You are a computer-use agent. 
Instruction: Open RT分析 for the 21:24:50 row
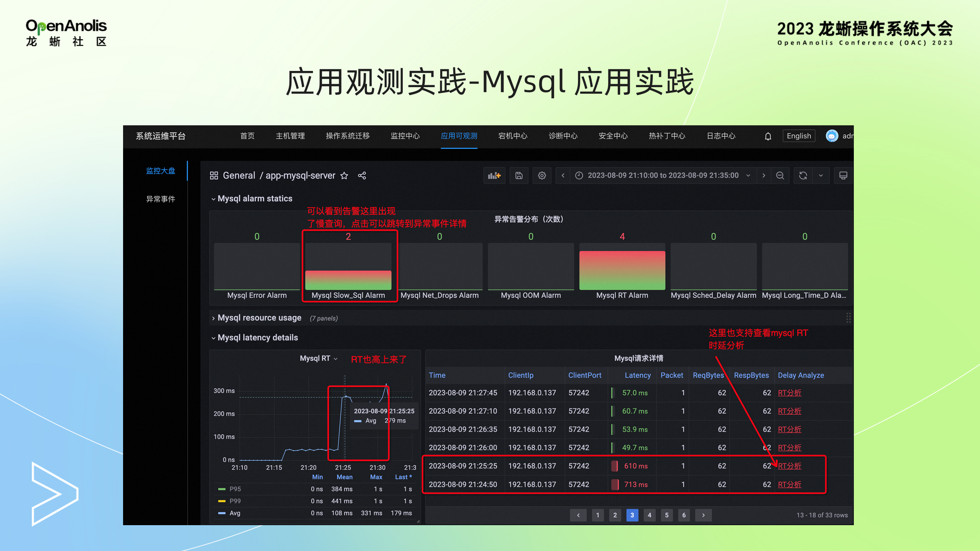point(789,484)
